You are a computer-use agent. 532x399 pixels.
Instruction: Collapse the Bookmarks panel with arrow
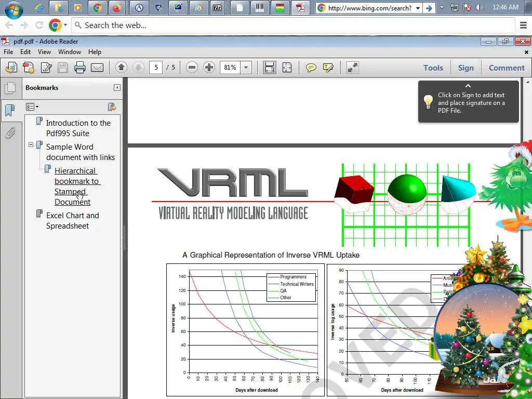pyautogui.click(x=117, y=88)
